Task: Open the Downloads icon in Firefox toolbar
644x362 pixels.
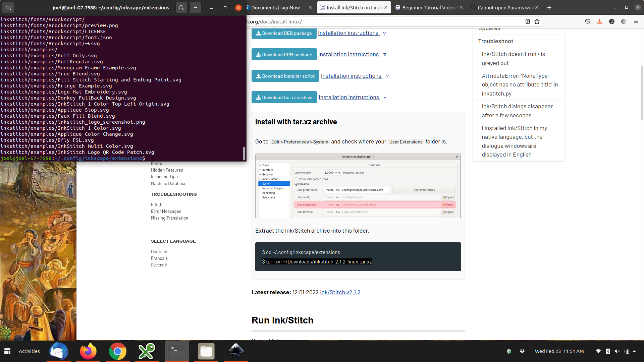Action: pyautogui.click(x=599, y=21)
